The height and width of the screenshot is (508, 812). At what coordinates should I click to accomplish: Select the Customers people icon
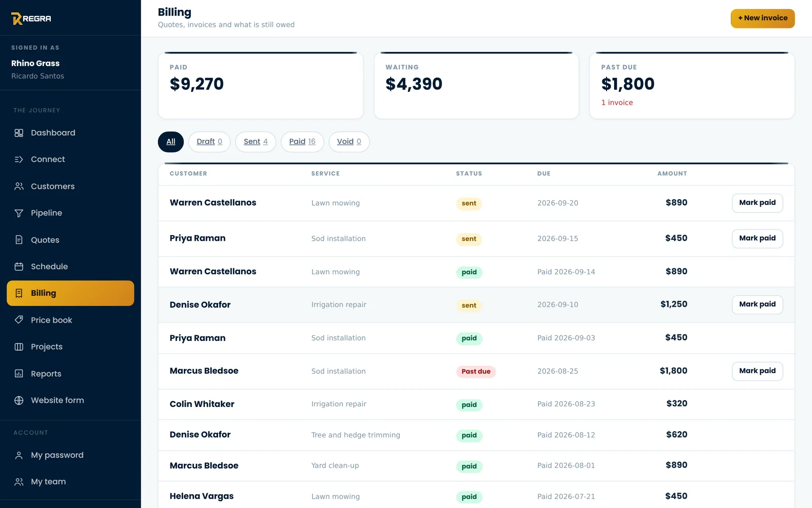click(x=19, y=186)
